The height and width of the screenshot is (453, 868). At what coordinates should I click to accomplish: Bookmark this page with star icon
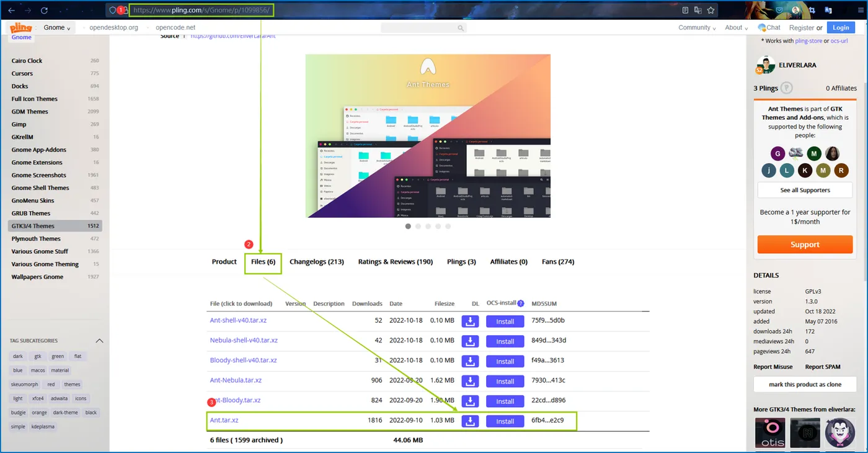tap(711, 11)
